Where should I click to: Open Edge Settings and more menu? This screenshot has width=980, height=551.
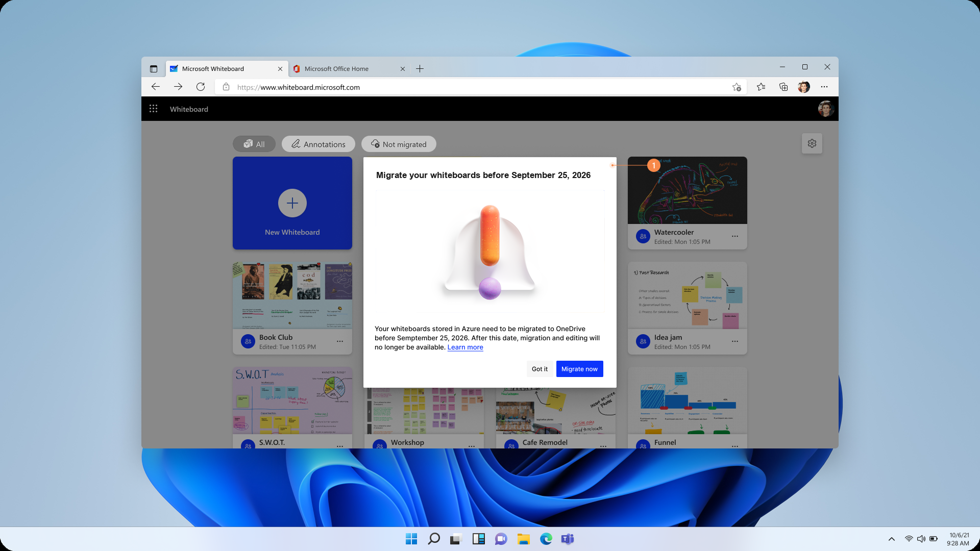point(824,87)
